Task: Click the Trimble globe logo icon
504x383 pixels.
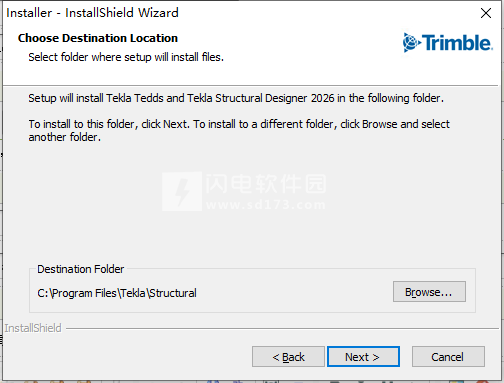Action: coord(410,43)
